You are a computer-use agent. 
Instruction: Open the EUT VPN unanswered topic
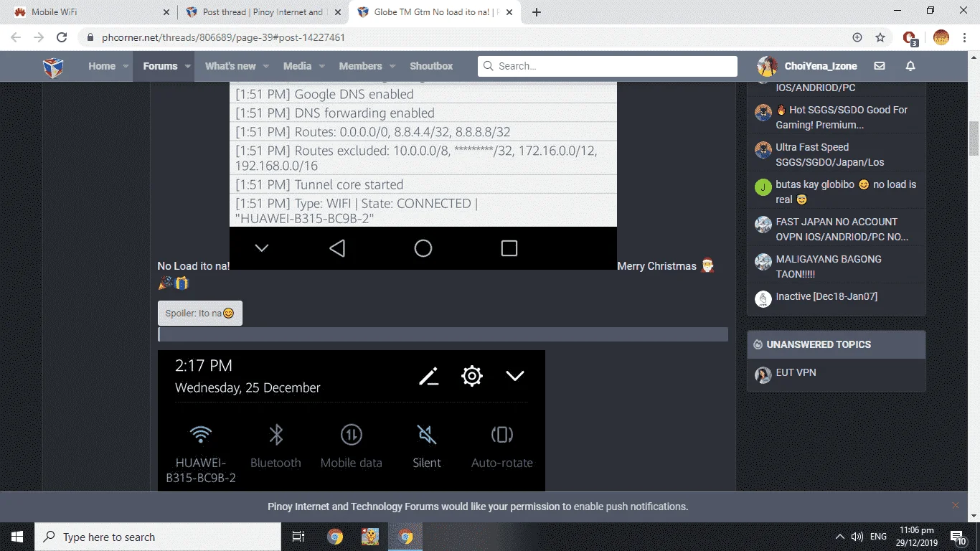(x=796, y=372)
